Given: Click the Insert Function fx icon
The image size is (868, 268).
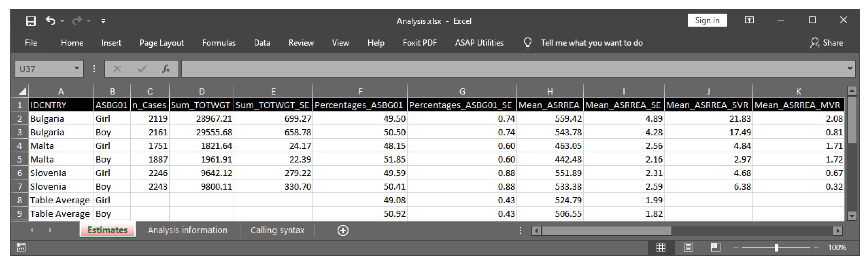Looking at the screenshot, I should [x=166, y=69].
